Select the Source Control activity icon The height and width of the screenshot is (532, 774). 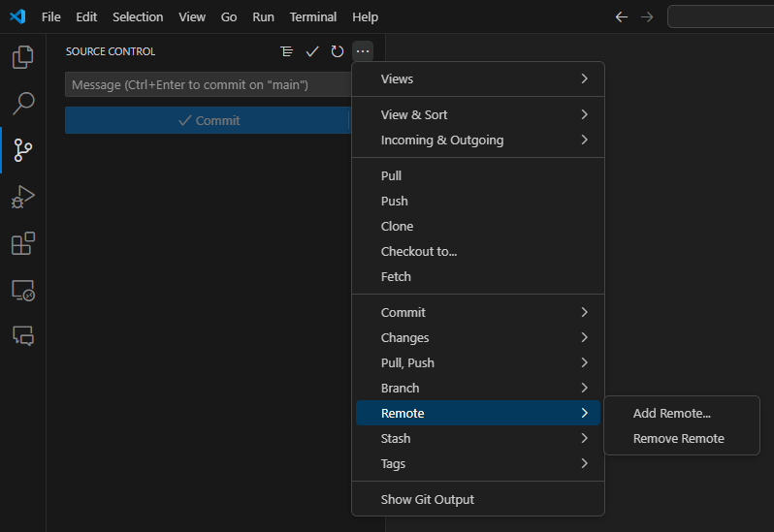tap(22, 150)
